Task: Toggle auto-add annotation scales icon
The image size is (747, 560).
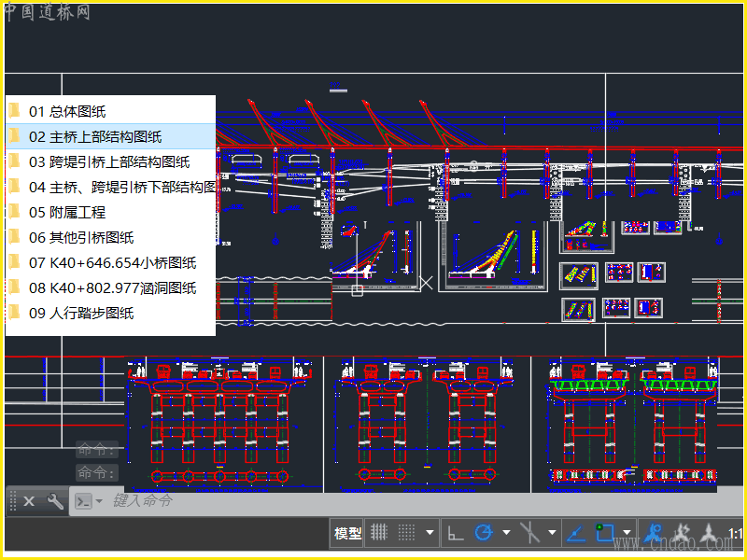Action: [x=682, y=532]
